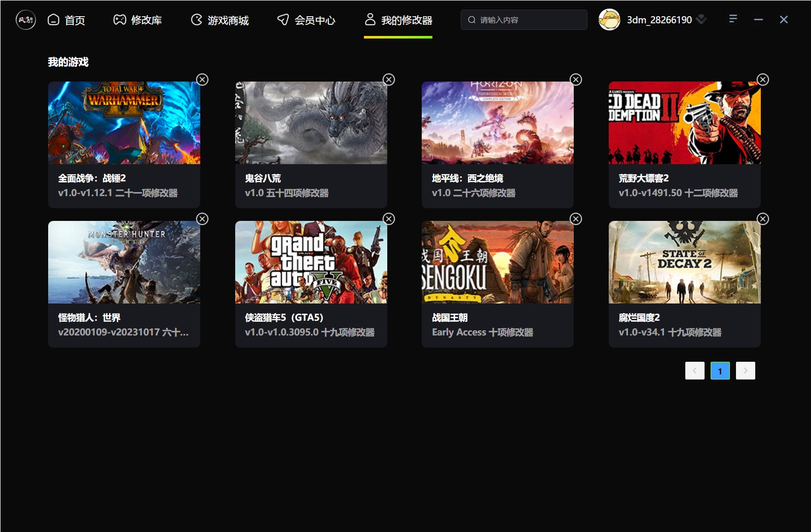Go to the next page with the right arrow

tap(745, 370)
